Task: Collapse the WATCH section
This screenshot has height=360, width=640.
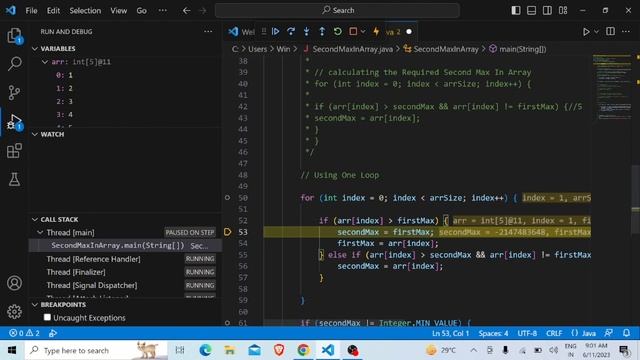Action: point(35,134)
